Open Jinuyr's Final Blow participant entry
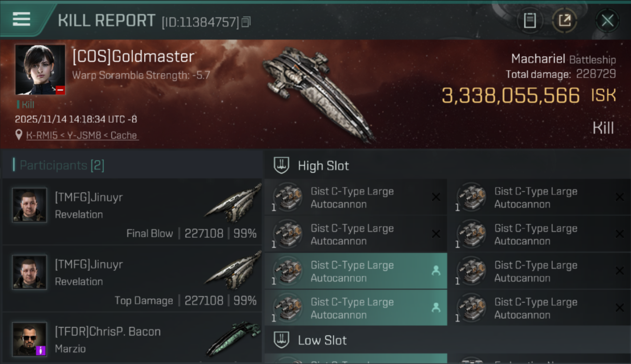Viewport: 631px width, 364px height. click(x=132, y=212)
